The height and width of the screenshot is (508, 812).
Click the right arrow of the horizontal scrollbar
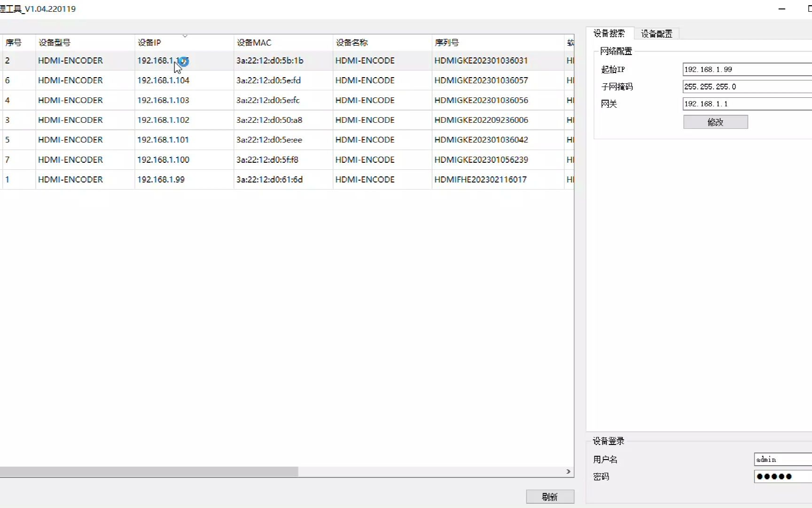tap(568, 472)
